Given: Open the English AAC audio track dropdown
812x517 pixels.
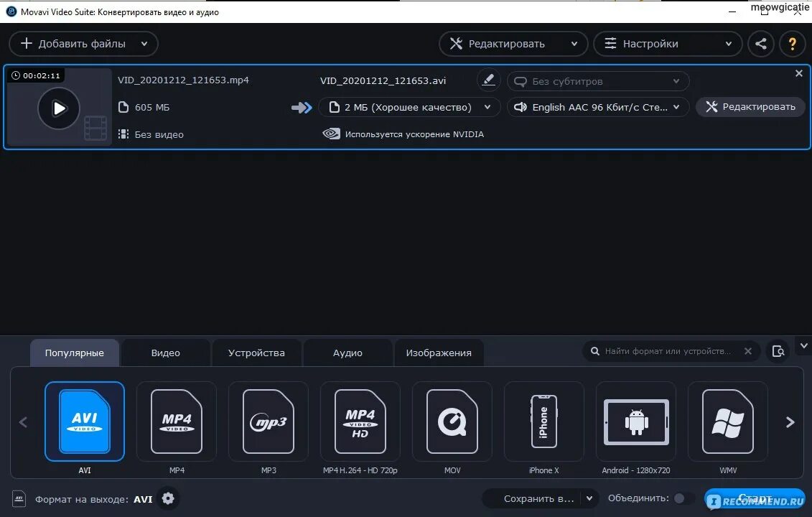Looking at the screenshot, I should 598,107.
